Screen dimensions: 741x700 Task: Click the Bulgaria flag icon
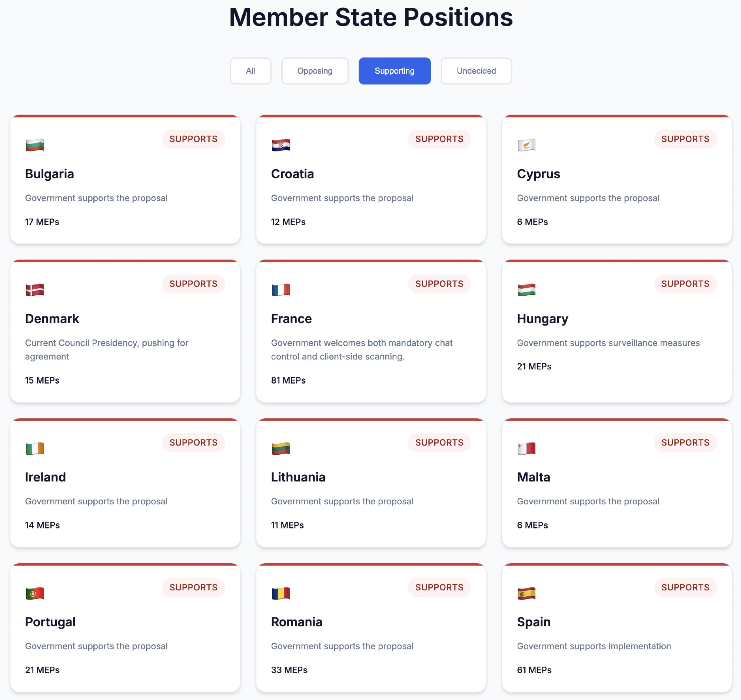coord(35,145)
